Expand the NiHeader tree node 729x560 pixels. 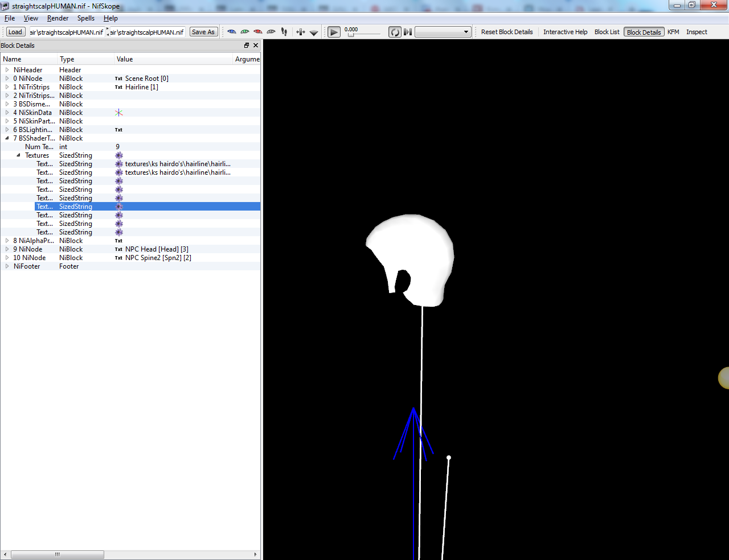7,70
